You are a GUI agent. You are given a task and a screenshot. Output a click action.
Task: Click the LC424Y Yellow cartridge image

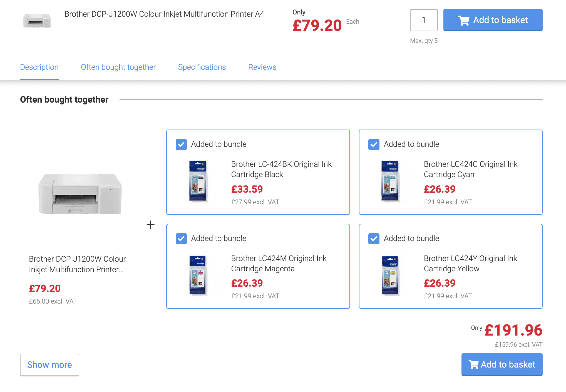(x=390, y=275)
